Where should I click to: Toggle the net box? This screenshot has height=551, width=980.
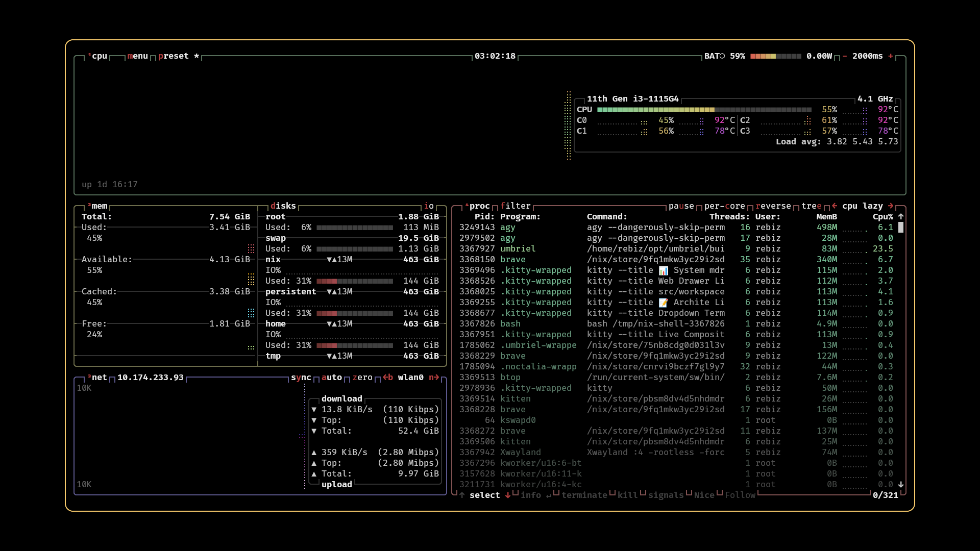pos(97,378)
